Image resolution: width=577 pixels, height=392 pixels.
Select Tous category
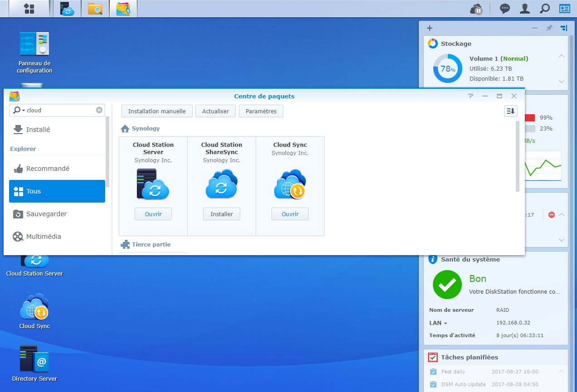coord(57,191)
